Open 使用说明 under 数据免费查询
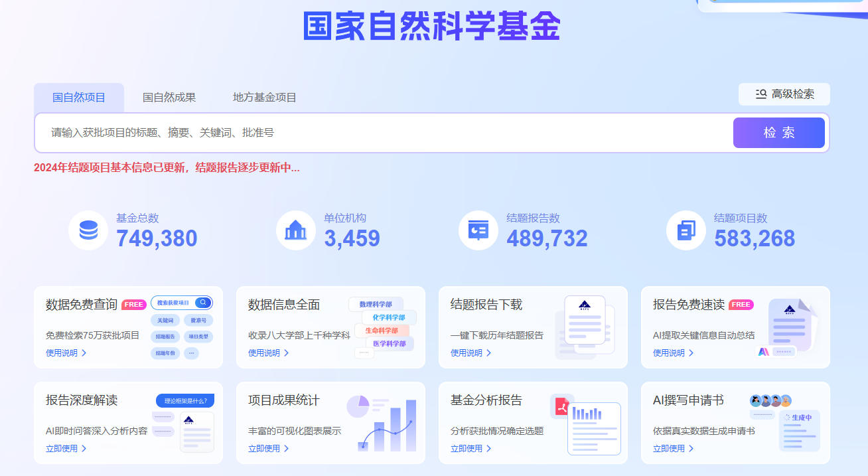868x476 pixels. [66, 353]
